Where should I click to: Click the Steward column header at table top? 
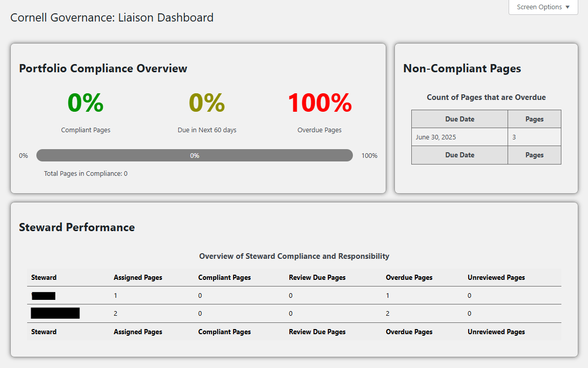[x=44, y=278]
